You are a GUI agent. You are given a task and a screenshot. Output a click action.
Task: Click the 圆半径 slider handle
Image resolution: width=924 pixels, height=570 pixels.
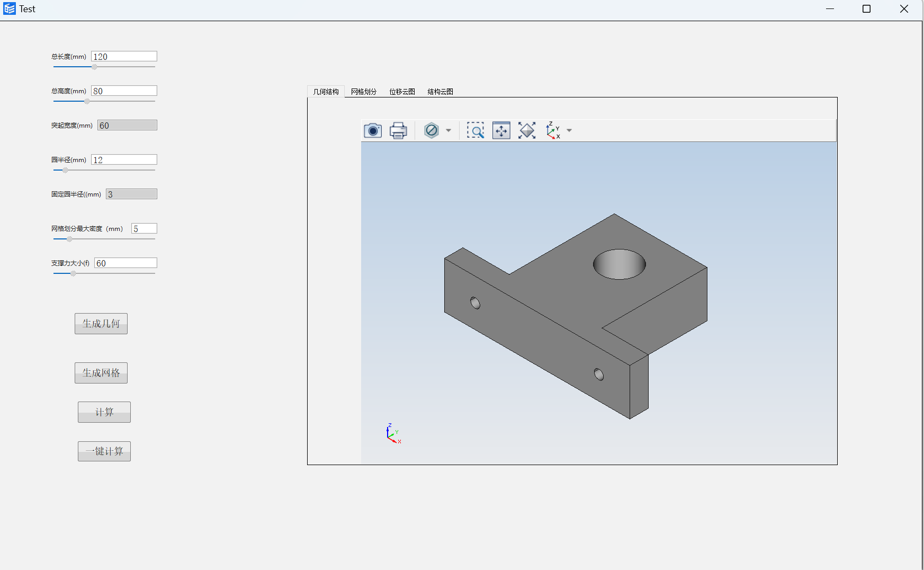pyautogui.click(x=65, y=170)
